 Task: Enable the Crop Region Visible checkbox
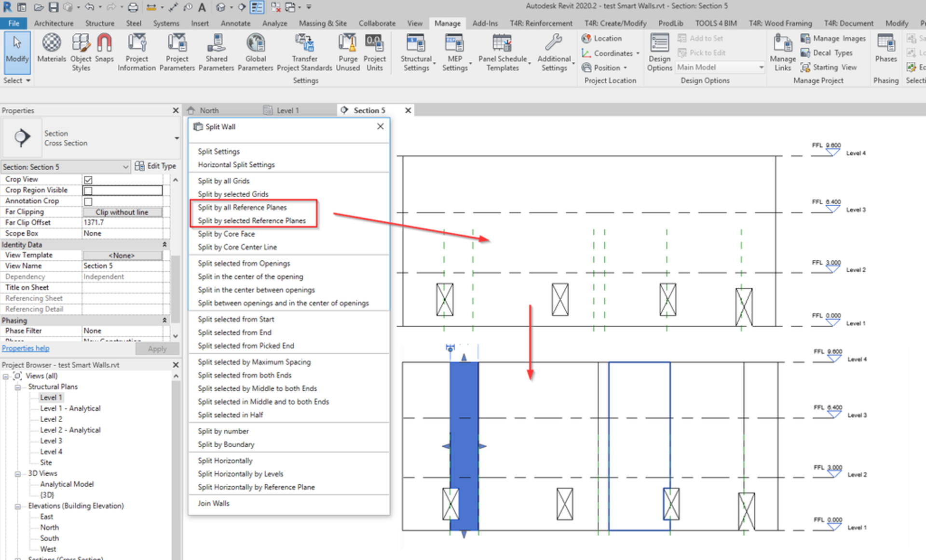pos(89,190)
